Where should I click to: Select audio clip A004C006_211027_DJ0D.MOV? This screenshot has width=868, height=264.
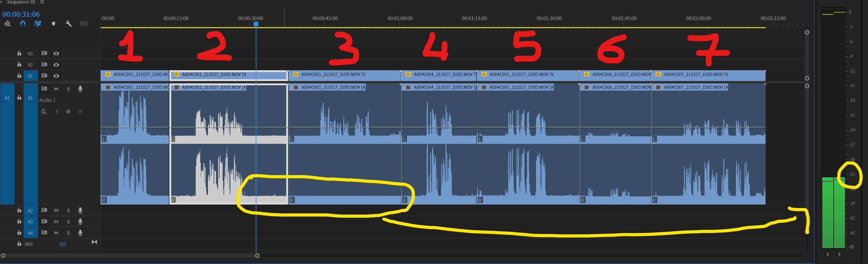tap(615, 144)
